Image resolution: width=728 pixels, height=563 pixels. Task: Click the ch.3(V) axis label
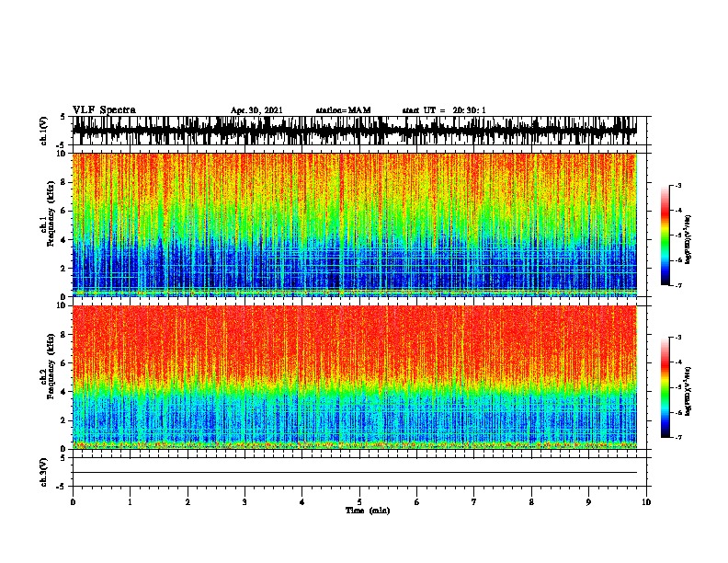[43, 472]
